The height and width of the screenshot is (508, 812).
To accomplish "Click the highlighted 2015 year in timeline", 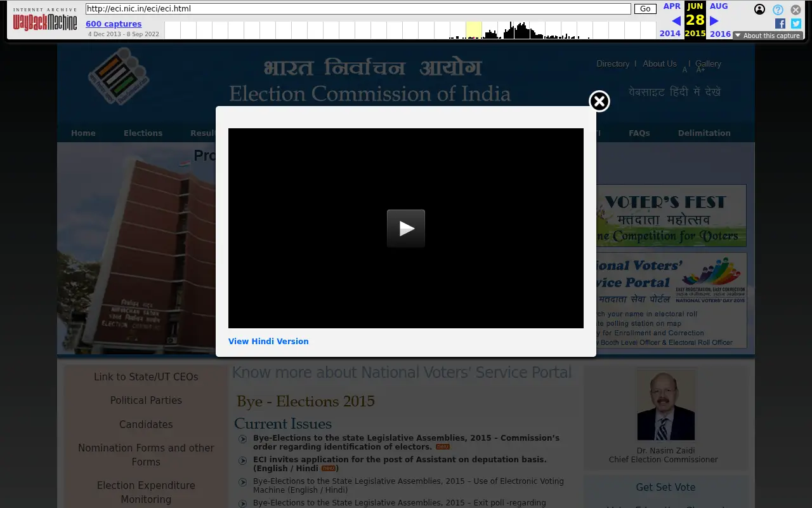I will 473,30.
